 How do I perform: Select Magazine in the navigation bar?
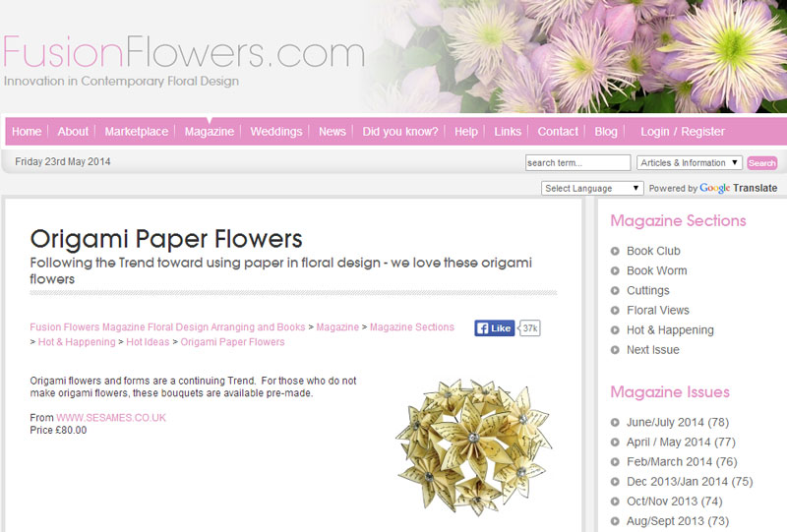click(x=210, y=132)
